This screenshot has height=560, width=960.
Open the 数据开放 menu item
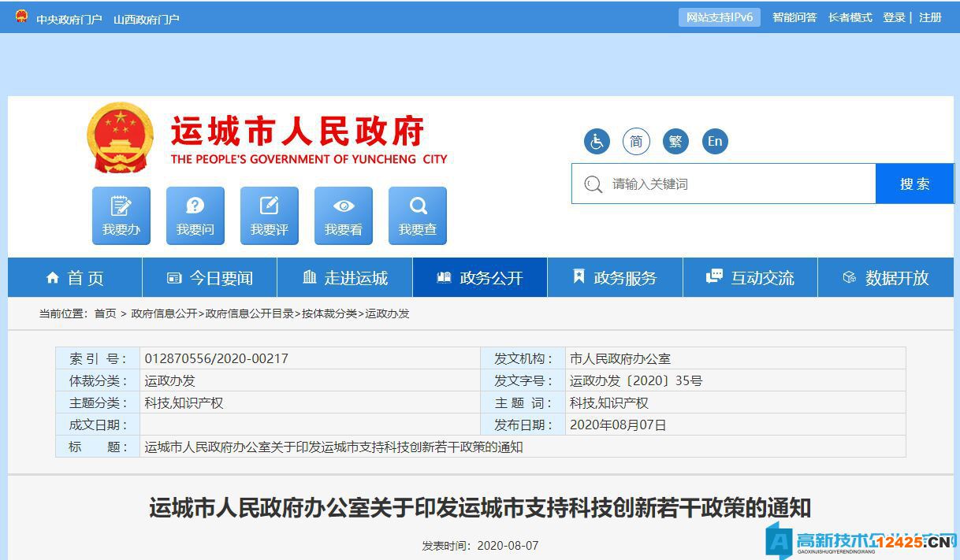coord(886,278)
